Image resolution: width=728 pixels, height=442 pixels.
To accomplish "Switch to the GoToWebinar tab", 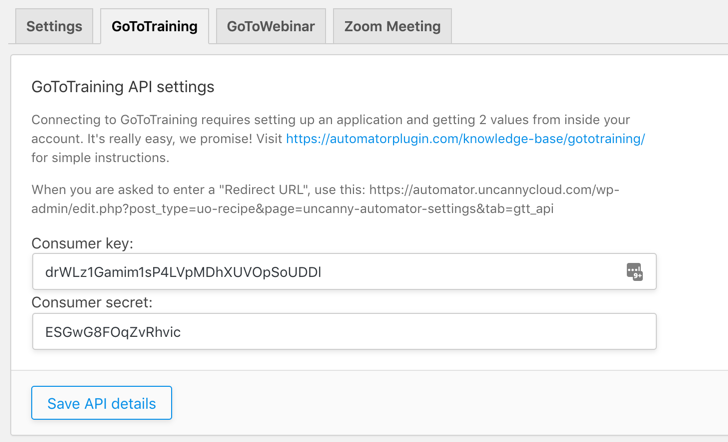I will tap(271, 26).
